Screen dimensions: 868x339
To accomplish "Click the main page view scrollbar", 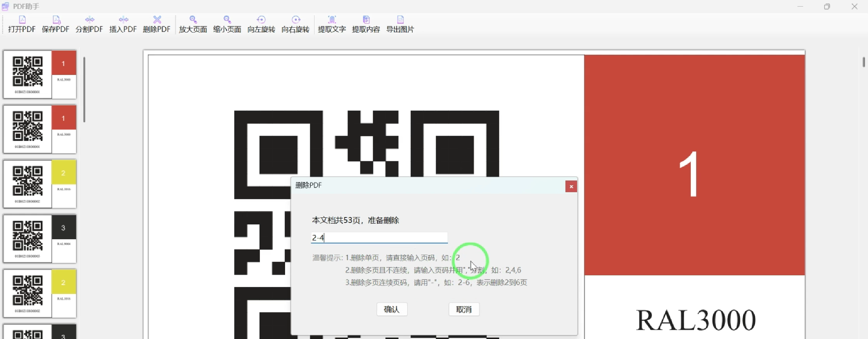I will pos(864,62).
